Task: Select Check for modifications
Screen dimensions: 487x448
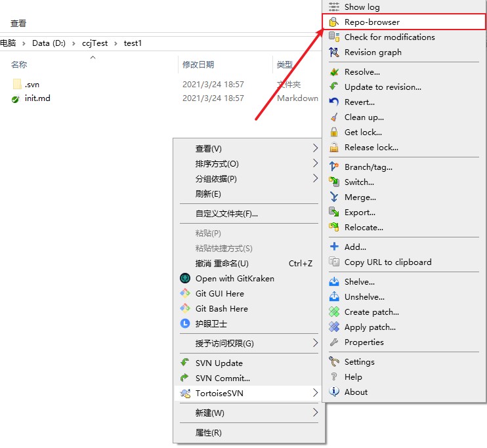Action: tap(389, 37)
